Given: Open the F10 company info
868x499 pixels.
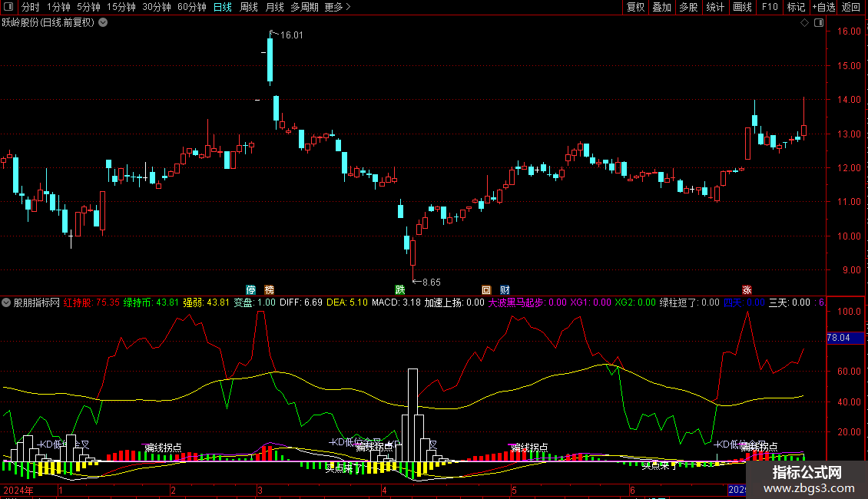Looking at the screenshot, I should pos(770,7).
